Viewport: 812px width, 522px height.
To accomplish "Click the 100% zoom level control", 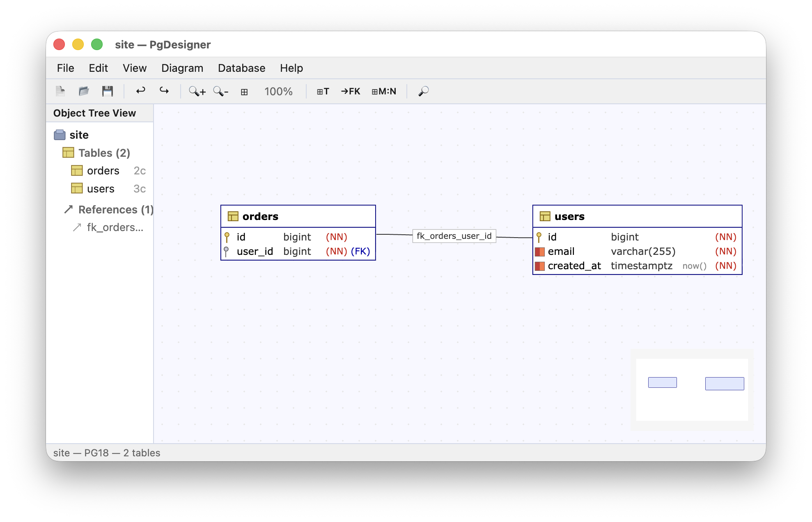I will (x=278, y=91).
